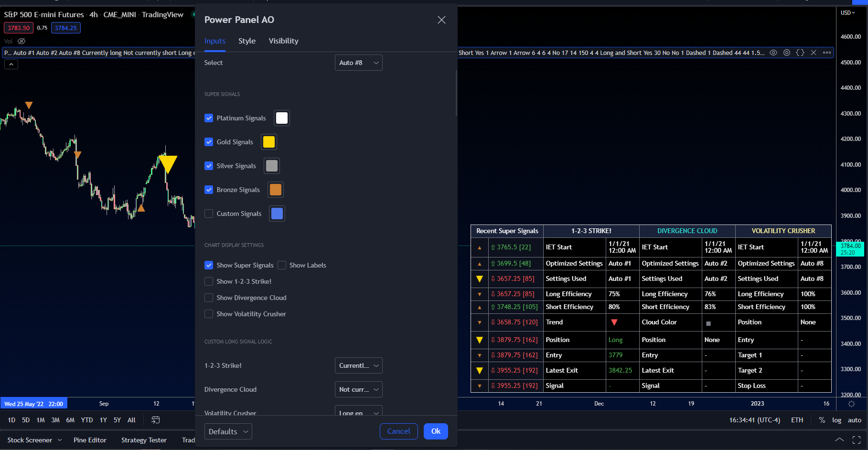Expand the Divergence Cloud logic dropdown
The width and height of the screenshot is (868, 450).
pos(358,389)
